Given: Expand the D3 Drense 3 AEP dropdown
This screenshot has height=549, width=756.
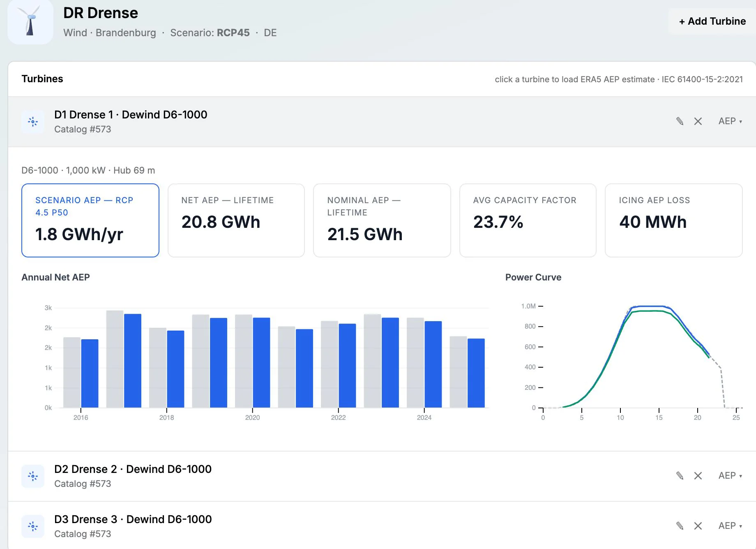Looking at the screenshot, I should coord(730,526).
